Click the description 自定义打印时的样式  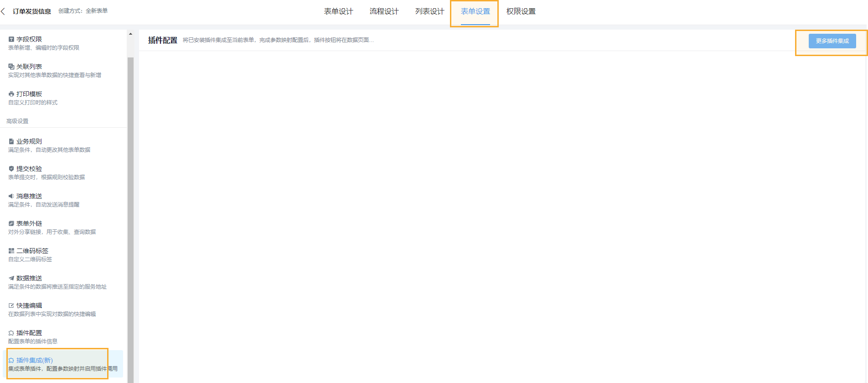[x=33, y=103]
